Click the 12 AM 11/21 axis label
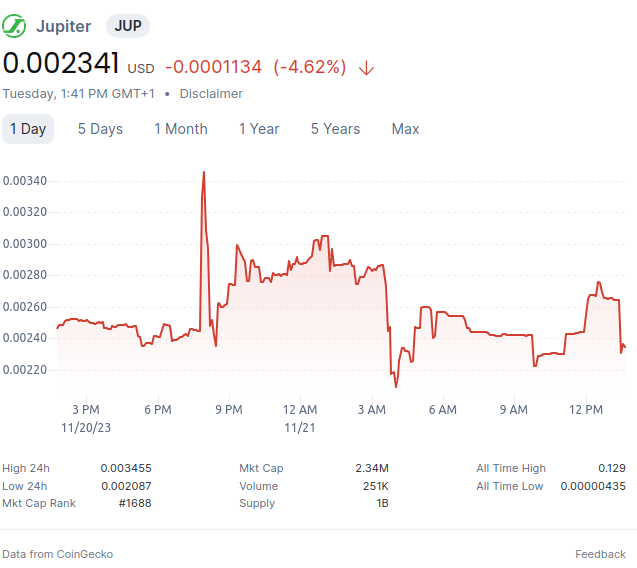Screen dimensions: 637x568 [300, 418]
